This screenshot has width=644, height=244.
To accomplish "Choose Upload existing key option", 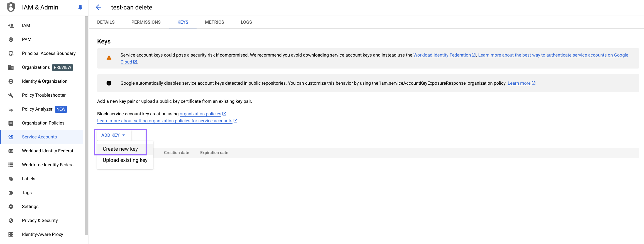I will point(125,160).
